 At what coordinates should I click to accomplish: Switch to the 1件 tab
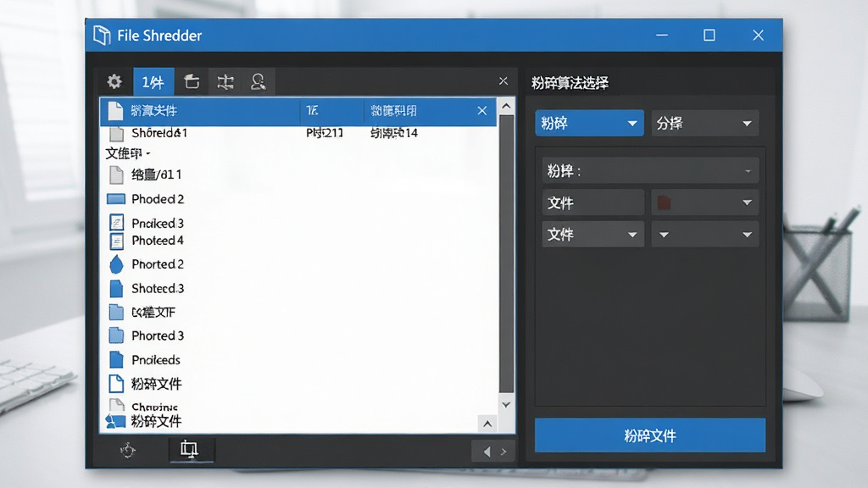[x=153, y=82]
